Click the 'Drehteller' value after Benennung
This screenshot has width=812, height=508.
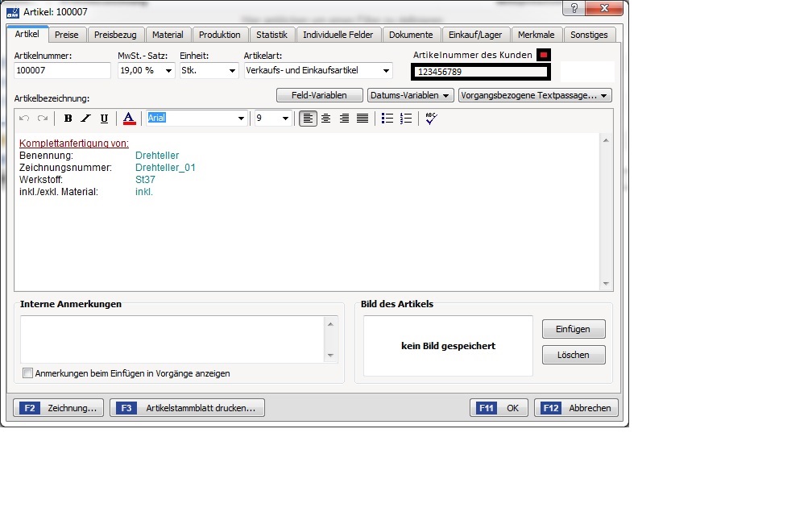coord(157,156)
